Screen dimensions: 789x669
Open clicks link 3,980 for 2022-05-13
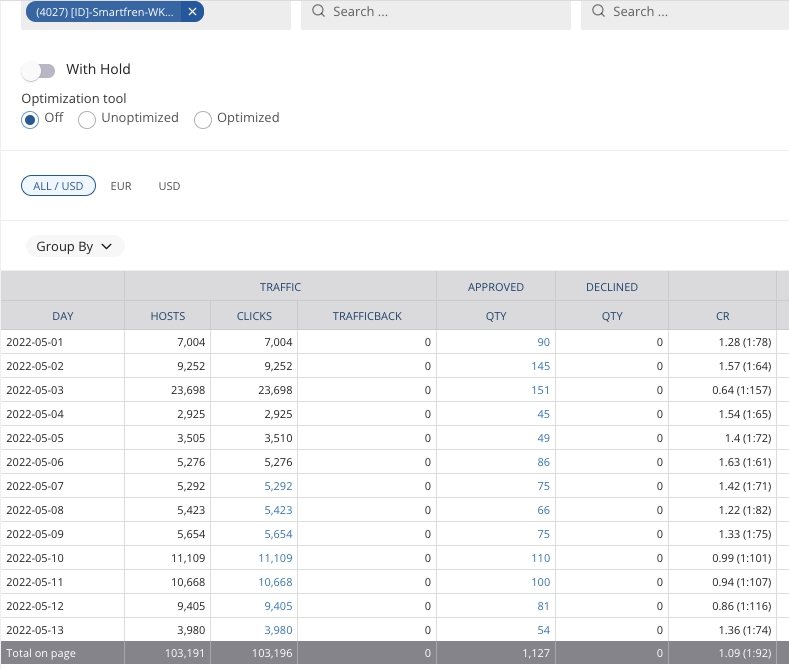click(x=279, y=630)
